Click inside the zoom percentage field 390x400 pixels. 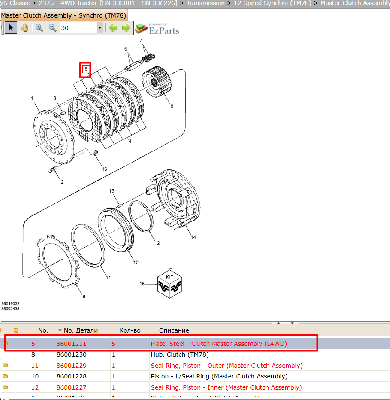[78, 28]
